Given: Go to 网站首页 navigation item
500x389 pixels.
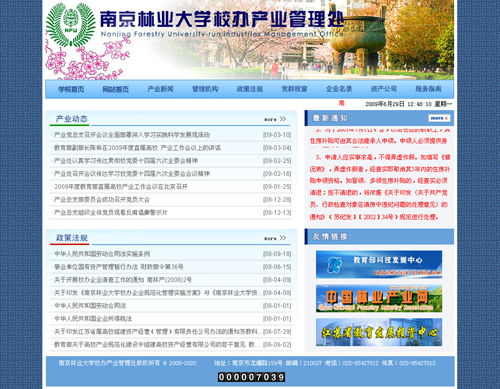Looking at the screenshot, I should point(115,89).
